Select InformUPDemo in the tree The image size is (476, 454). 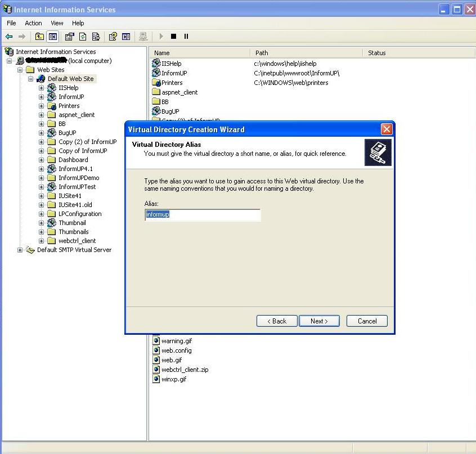click(79, 178)
